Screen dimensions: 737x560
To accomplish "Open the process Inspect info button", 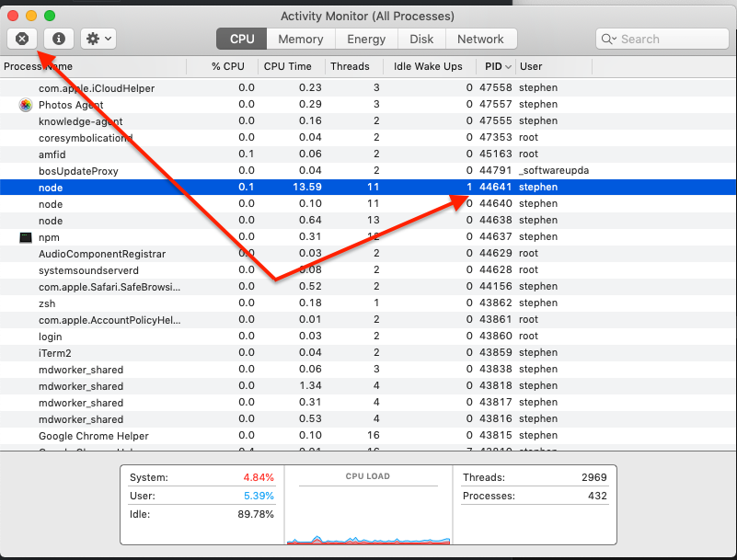I will point(59,39).
